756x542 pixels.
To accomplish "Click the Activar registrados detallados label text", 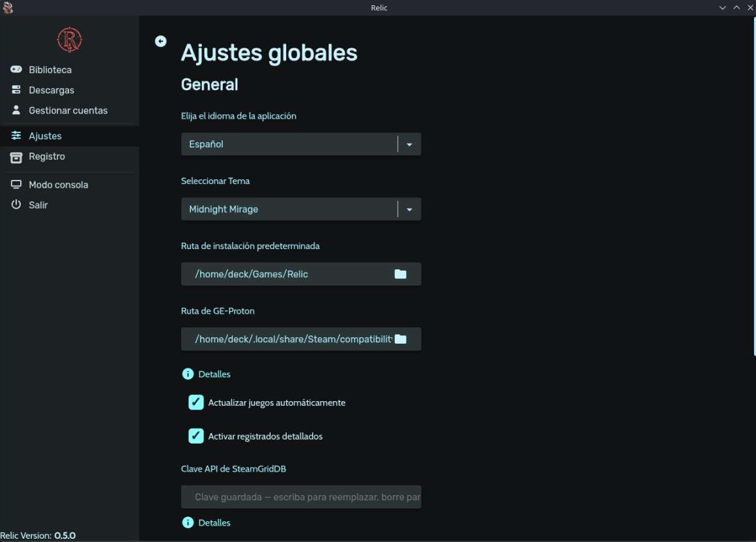I will [x=265, y=436].
